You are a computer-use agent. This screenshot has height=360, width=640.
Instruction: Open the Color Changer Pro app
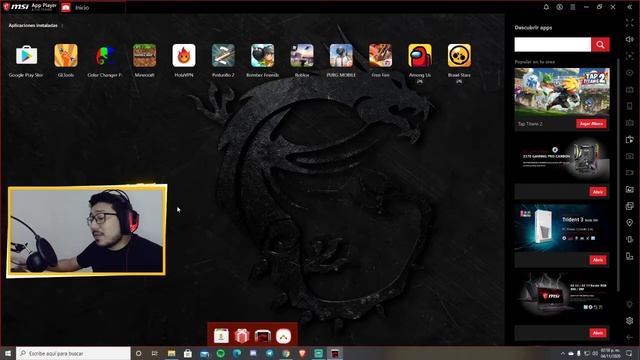tap(105, 56)
